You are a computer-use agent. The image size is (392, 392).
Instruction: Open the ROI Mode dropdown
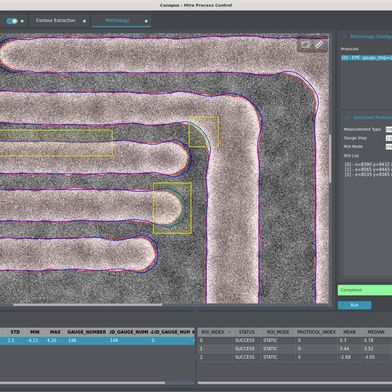389,147
